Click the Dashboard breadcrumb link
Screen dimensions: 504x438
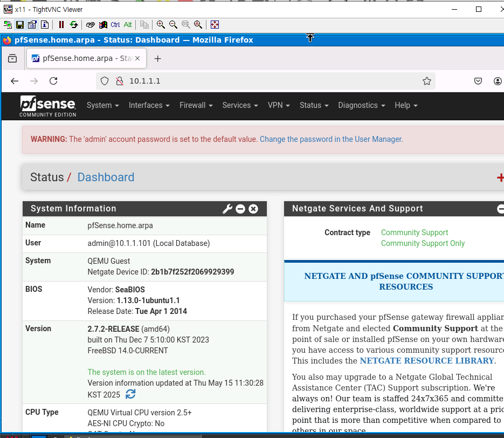tap(106, 177)
